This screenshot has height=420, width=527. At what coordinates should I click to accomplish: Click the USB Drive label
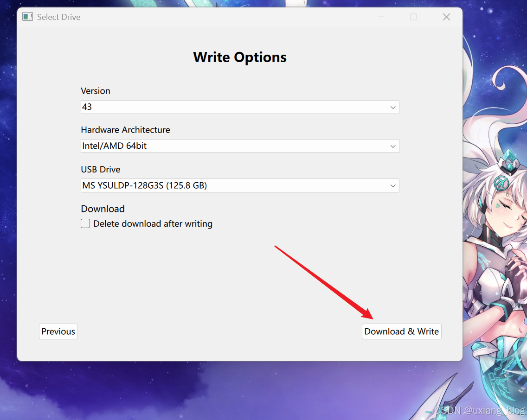coord(101,170)
